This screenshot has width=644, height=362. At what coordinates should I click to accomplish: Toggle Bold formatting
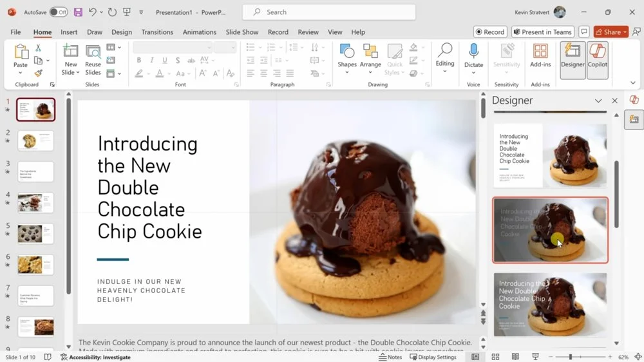point(138,61)
